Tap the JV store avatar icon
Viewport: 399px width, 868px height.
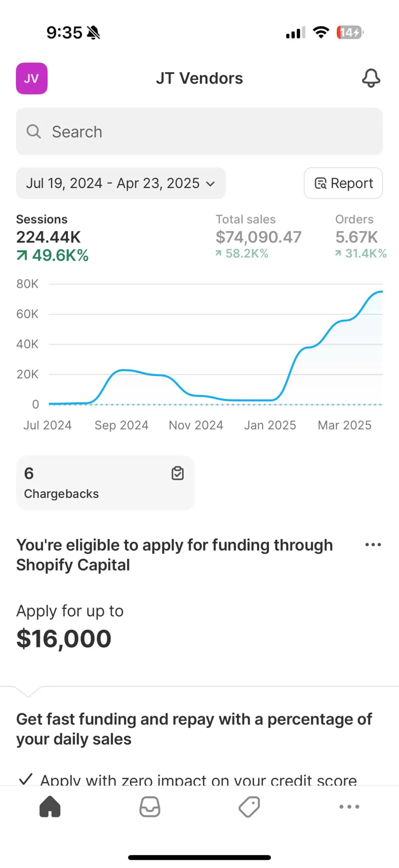32,78
